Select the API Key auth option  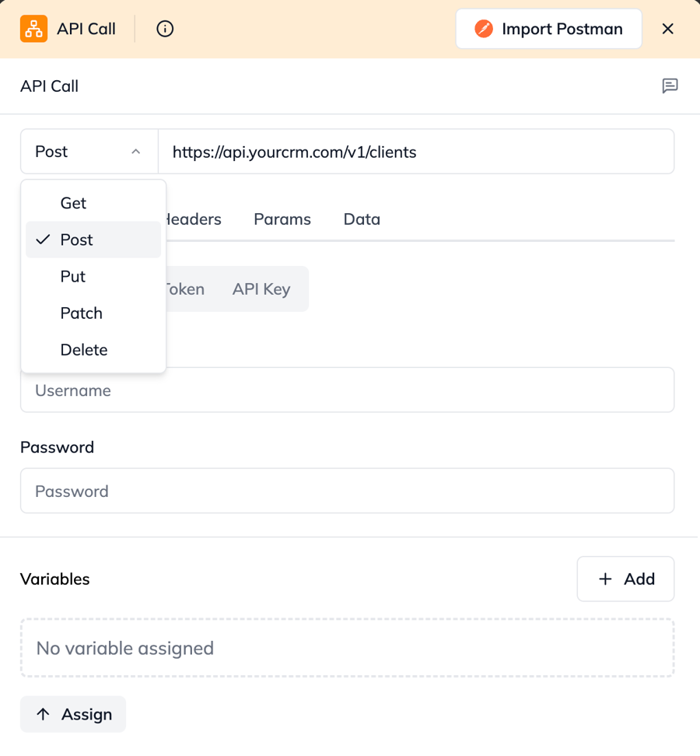[261, 289]
